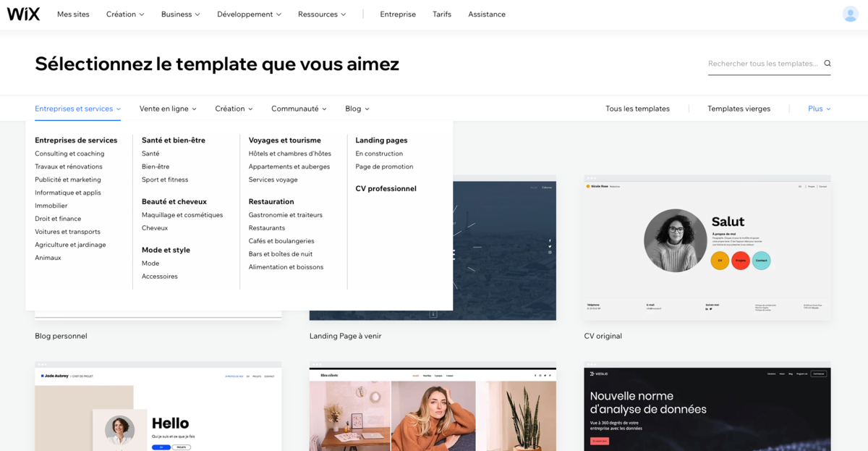Screen dimensions: 868x451
Task: Select Alimentation et boissons
Action: (286, 267)
